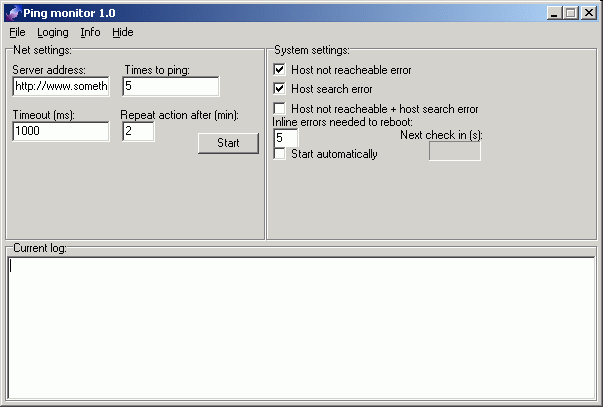Click the System settings group title

click(x=312, y=50)
